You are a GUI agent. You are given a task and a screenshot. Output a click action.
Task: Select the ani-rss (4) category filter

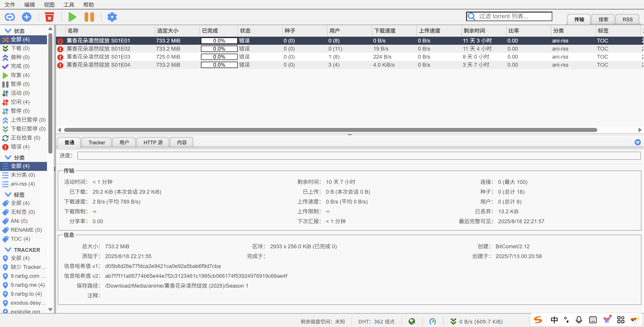23,184
